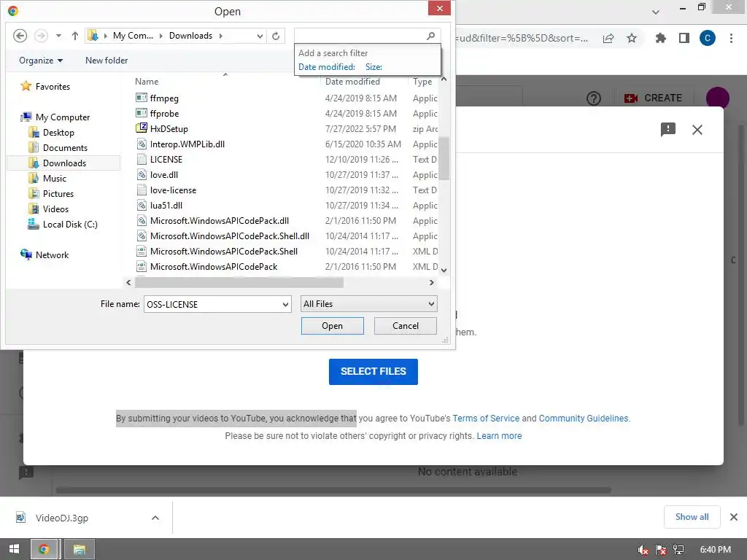Click file list scroll down arrow
Viewport: 747px width, 560px height.
pyautogui.click(x=444, y=270)
